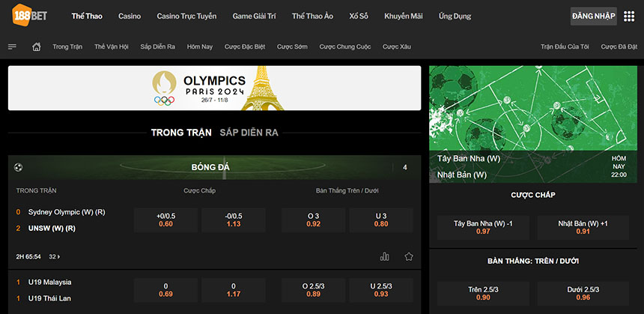Click Nhật Bản (W) featured match name
The height and width of the screenshot is (314, 644).
pyautogui.click(x=461, y=175)
